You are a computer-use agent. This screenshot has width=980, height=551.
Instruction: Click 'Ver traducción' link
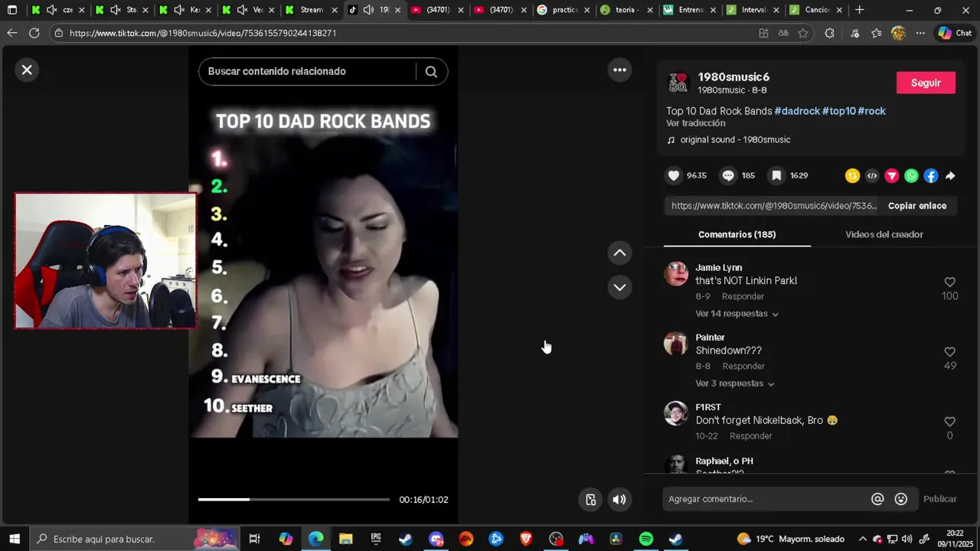pos(695,123)
